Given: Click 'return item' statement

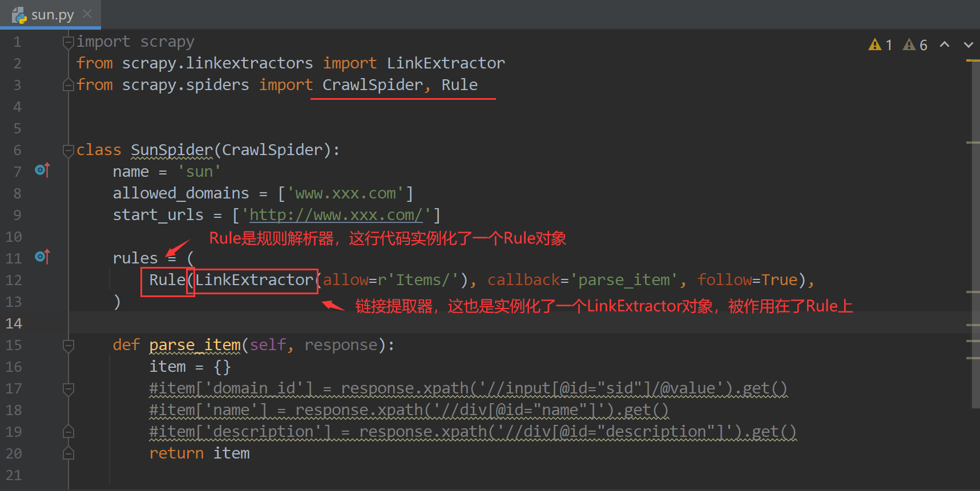Looking at the screenshot, I should (x=199, y=453).
